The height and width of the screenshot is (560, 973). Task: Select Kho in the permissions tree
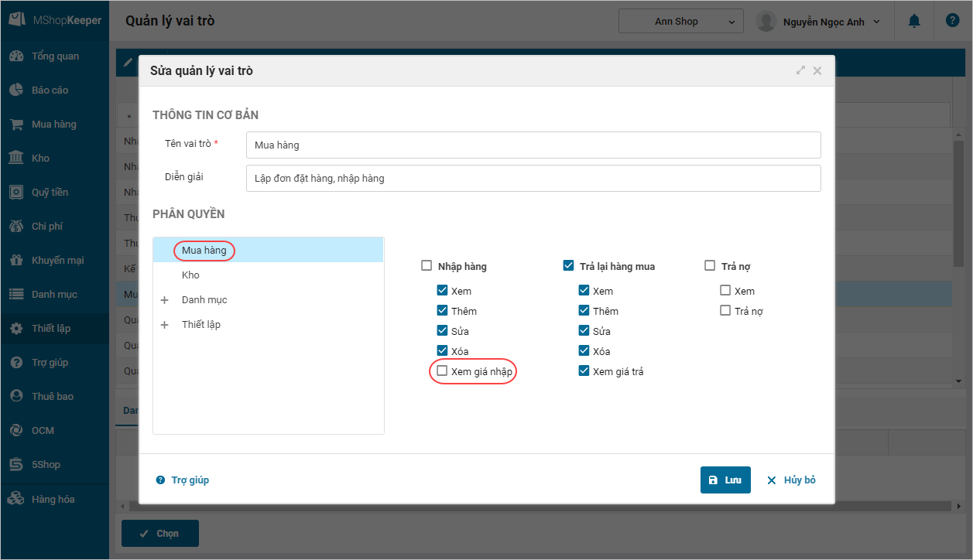click(x=190, y=275)
